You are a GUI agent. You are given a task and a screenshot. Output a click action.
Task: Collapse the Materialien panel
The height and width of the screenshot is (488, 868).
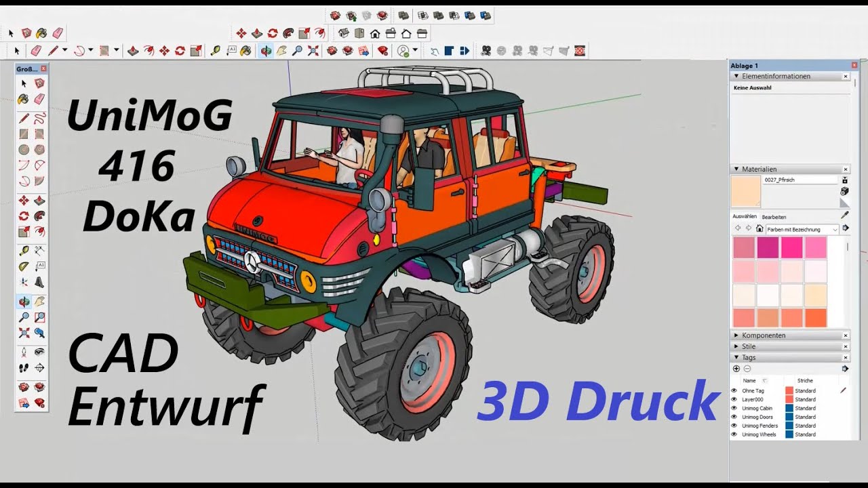(x=736, y=169)
